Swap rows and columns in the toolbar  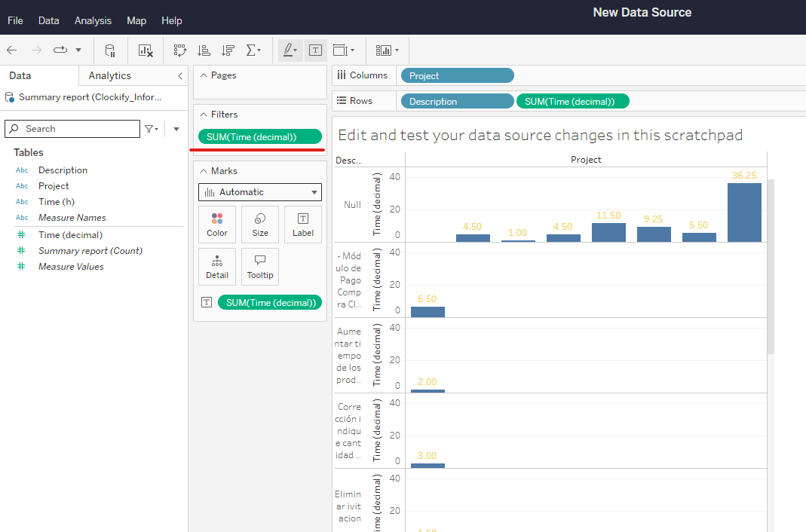(x=179, y=50)
